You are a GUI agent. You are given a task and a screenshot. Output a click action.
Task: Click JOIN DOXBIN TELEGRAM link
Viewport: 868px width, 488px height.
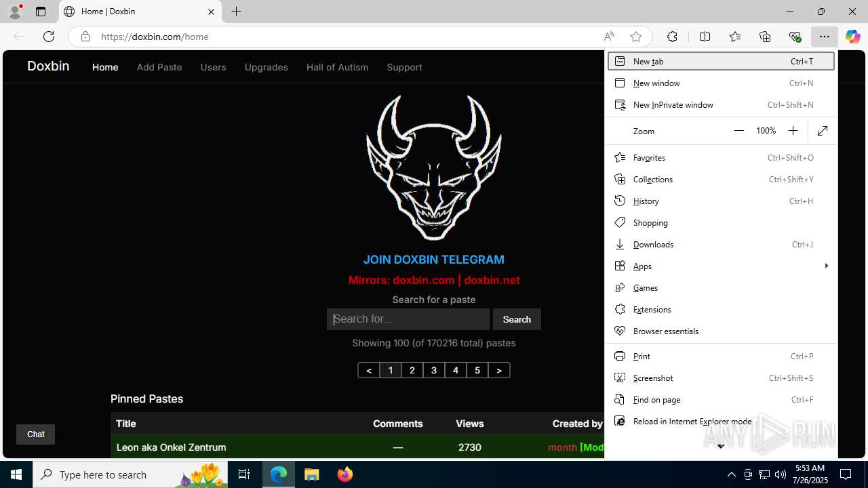433,260
